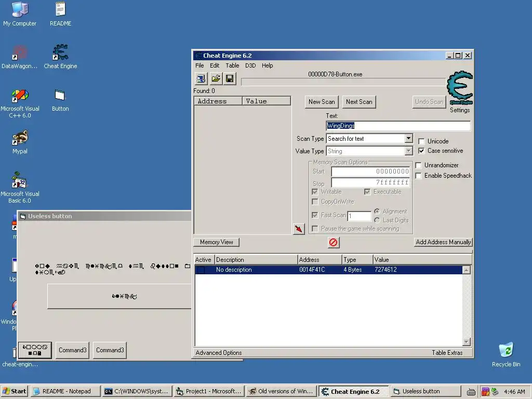Click the New Scan button

click(322, 102)
